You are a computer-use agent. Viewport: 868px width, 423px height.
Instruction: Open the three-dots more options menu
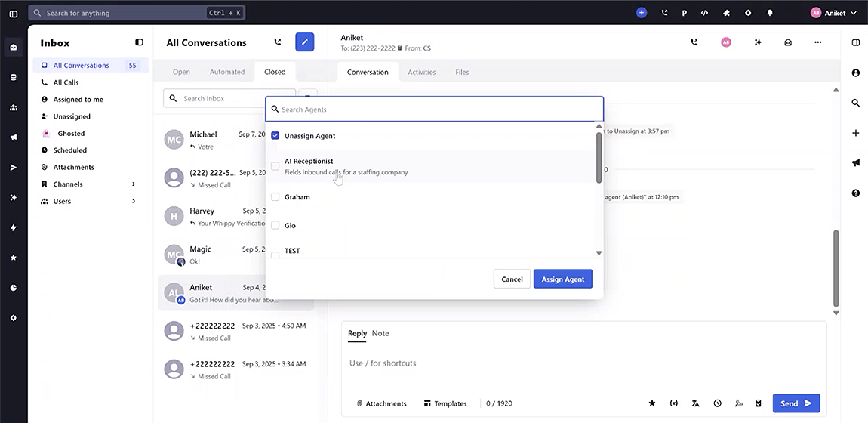coord(817,42)
